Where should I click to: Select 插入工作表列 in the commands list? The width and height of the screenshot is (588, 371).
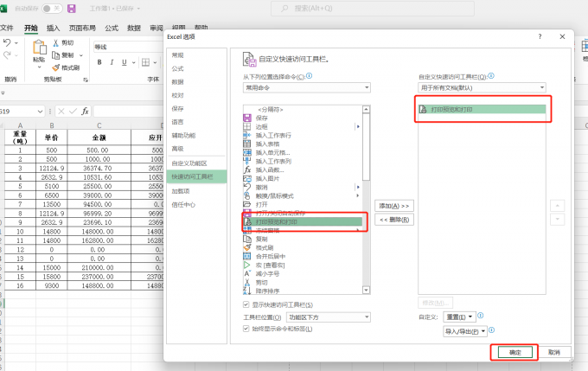(x=303, y=161)
